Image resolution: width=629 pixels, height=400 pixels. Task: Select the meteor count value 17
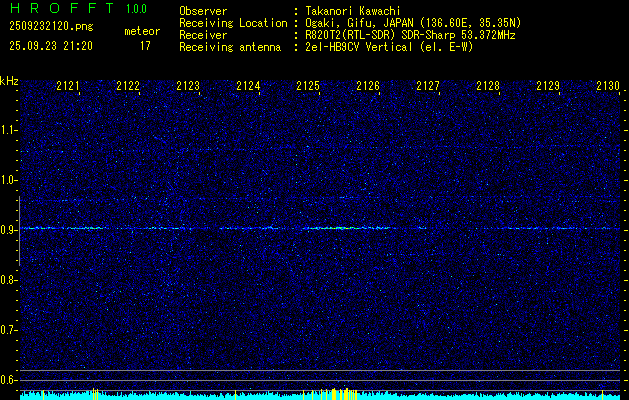pyautogui.click(x=145, y=46)
